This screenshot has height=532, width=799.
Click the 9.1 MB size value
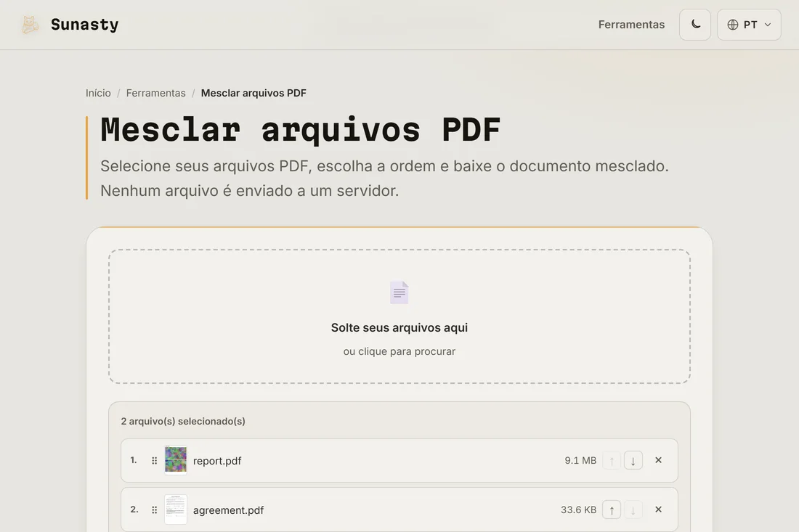coord(580,460)
